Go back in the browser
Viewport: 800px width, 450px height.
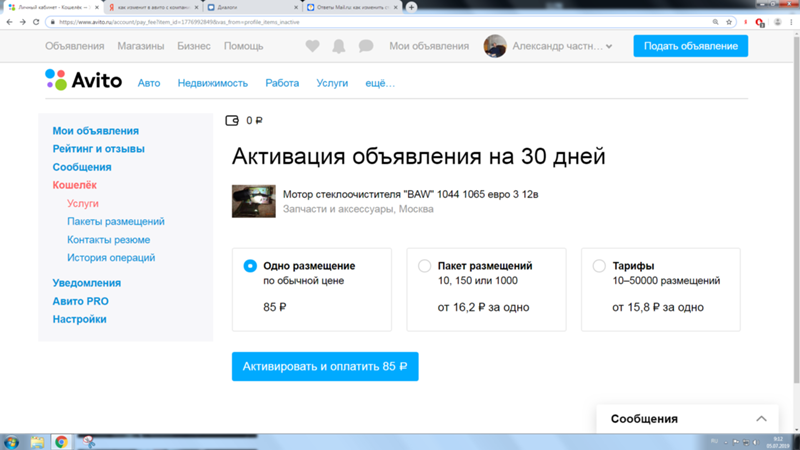[x=9, y=22]
